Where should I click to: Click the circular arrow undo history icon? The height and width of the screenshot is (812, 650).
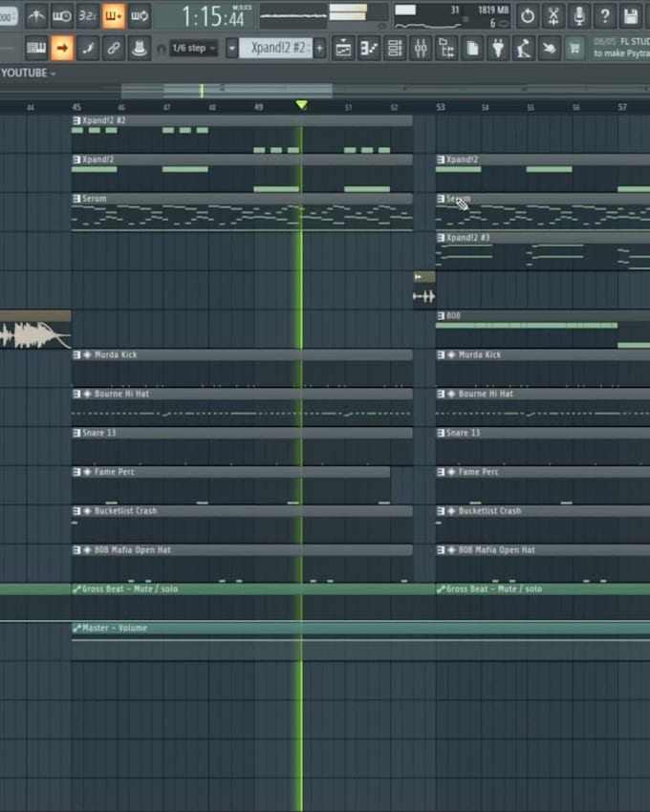528,16
